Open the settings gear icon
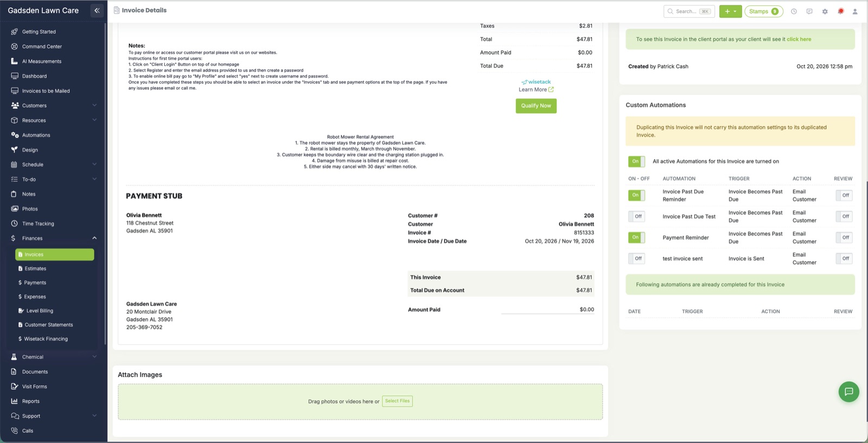This screenshot has width=868, height=443. coord(825,11)
